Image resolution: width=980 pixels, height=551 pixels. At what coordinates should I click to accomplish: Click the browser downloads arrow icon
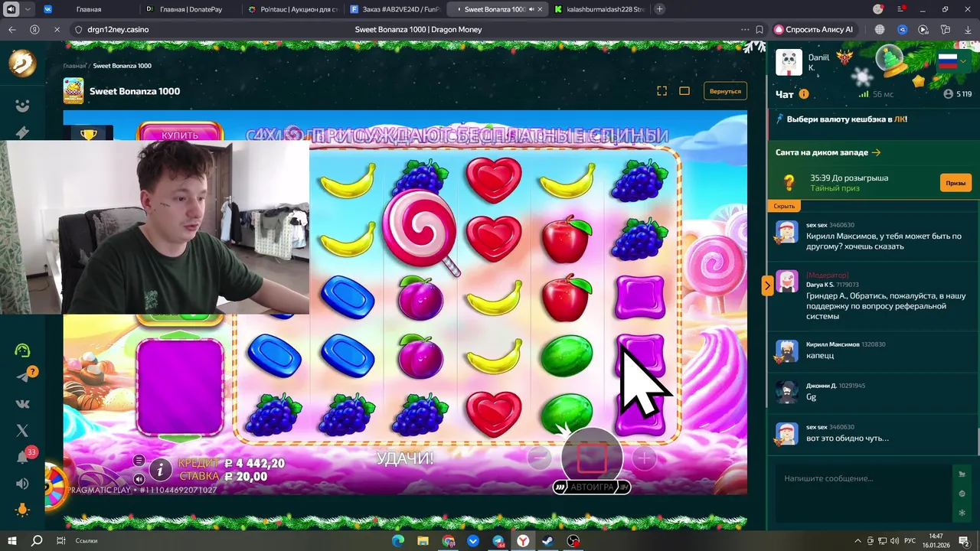click(x=968, y=29)
